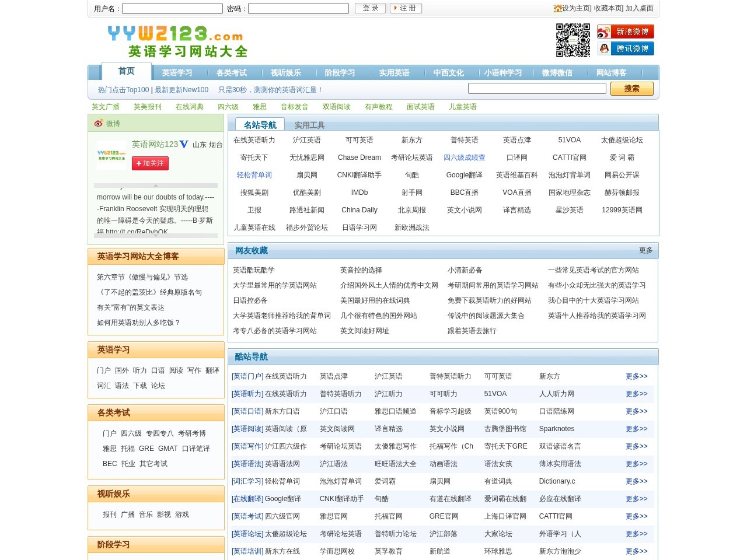Open the 实用英语 navigation menu

pyautogui.click(x=394, y=73)
